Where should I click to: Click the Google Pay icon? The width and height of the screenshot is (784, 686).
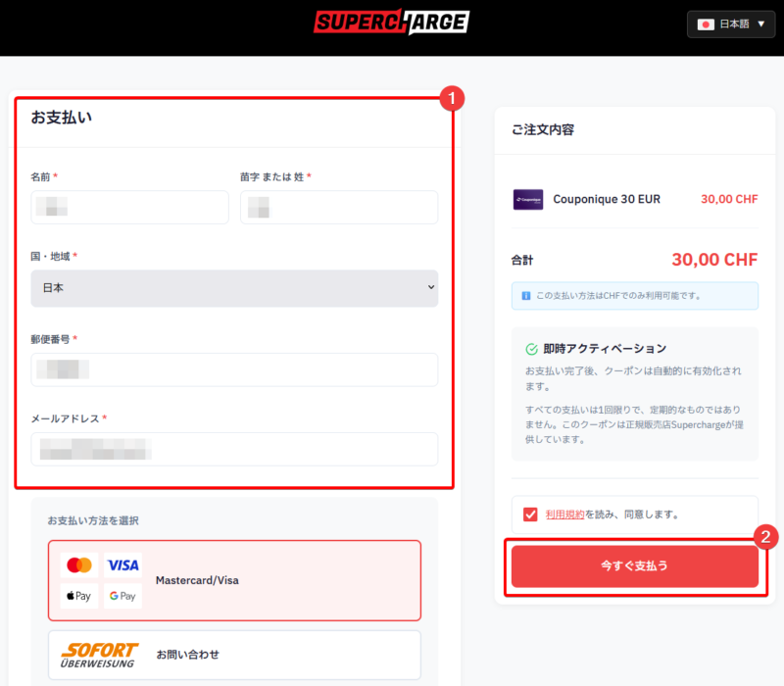122,596
